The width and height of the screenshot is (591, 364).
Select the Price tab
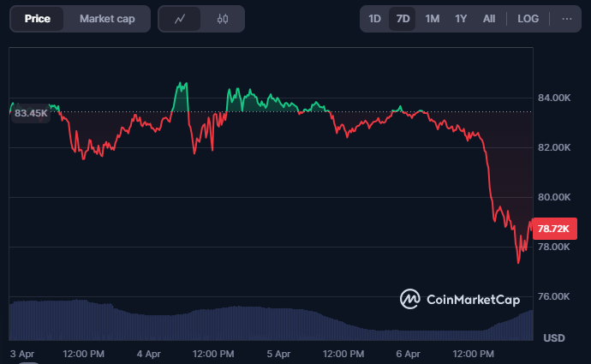click(x=37, y=19)
